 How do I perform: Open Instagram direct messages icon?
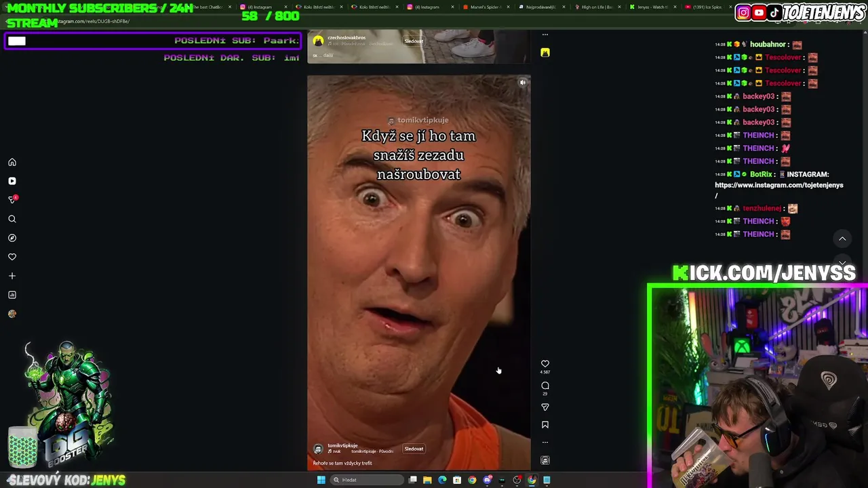(x=12, y=200)
